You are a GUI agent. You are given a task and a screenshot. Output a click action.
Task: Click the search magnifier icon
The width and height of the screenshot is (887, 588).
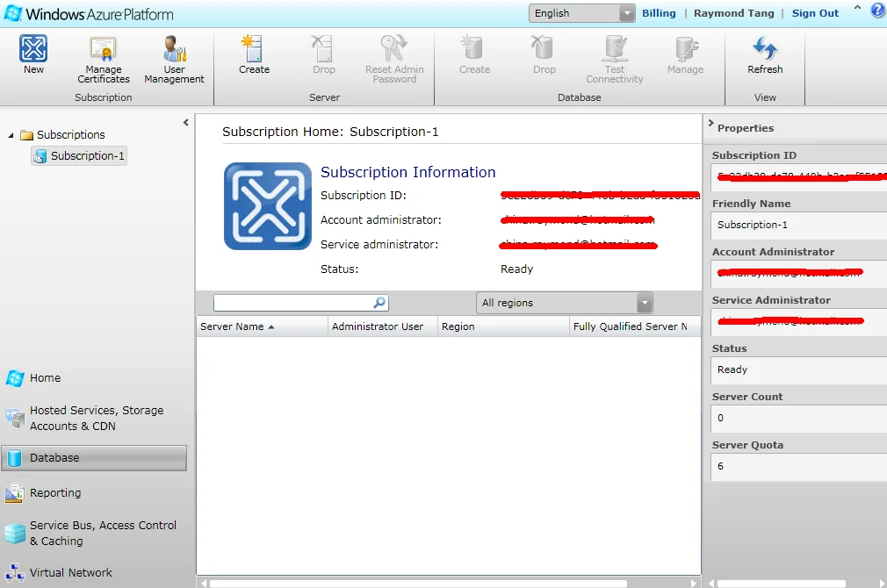379,303
